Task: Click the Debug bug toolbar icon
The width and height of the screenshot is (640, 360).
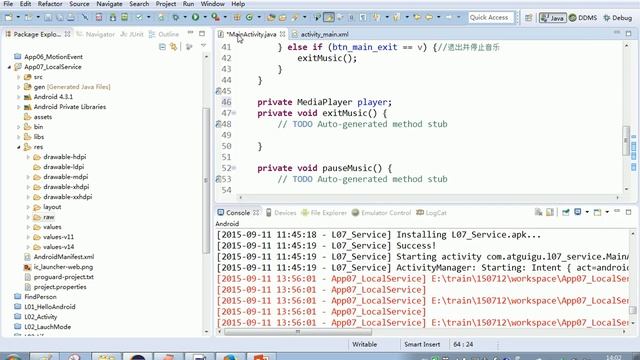Action: [176, 17]
